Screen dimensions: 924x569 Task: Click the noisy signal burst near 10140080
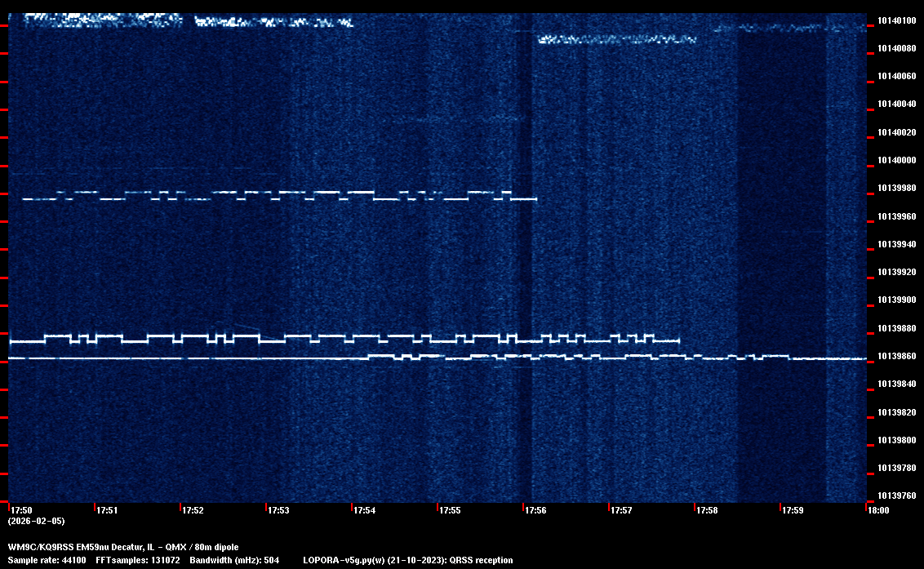pos(617,38)
